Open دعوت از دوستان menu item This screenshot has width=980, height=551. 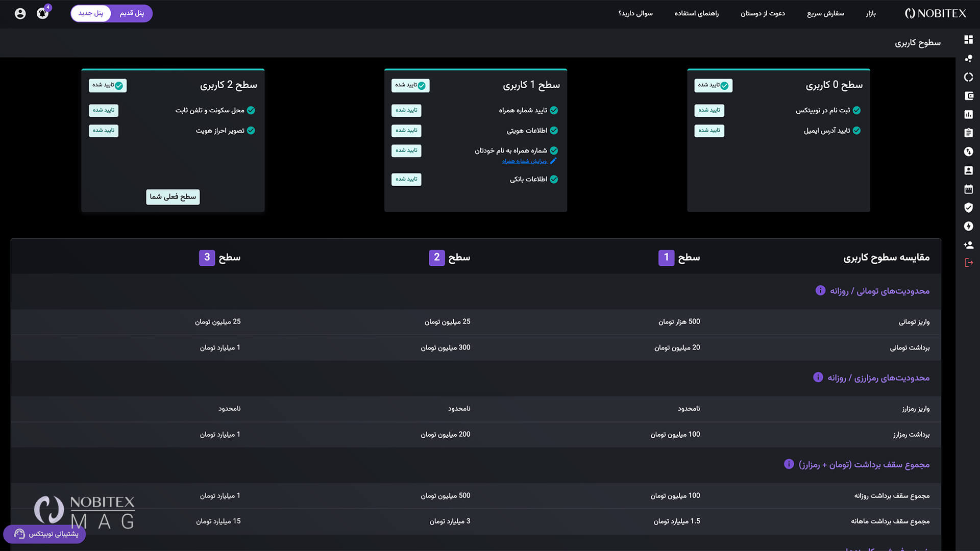point(763,13)
